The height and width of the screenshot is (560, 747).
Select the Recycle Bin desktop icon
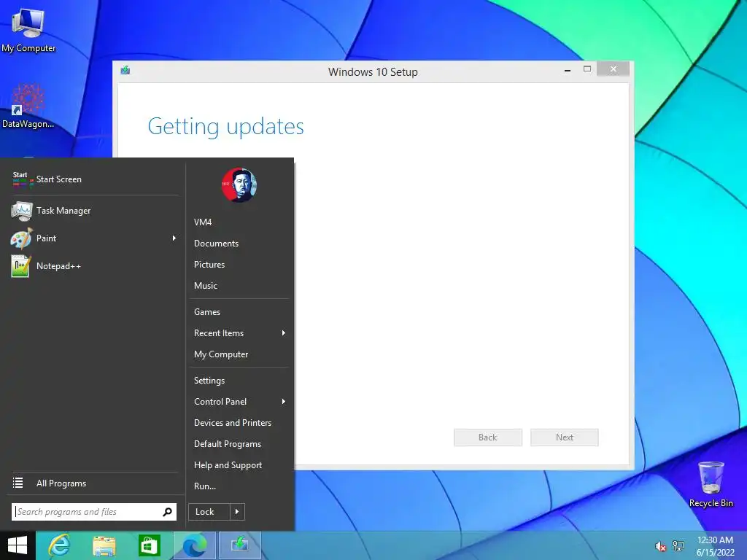click(x=711, y=484)
